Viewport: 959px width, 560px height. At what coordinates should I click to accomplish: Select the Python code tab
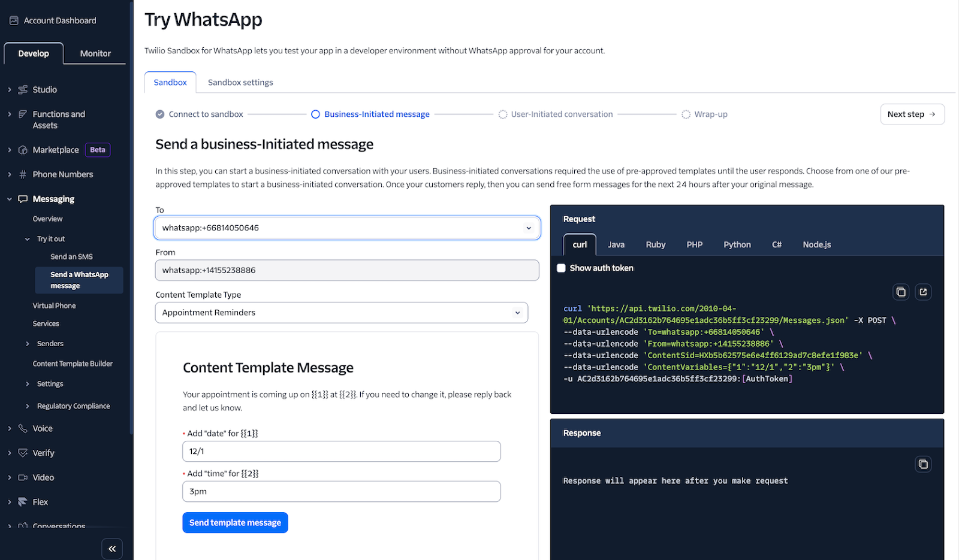737,244
